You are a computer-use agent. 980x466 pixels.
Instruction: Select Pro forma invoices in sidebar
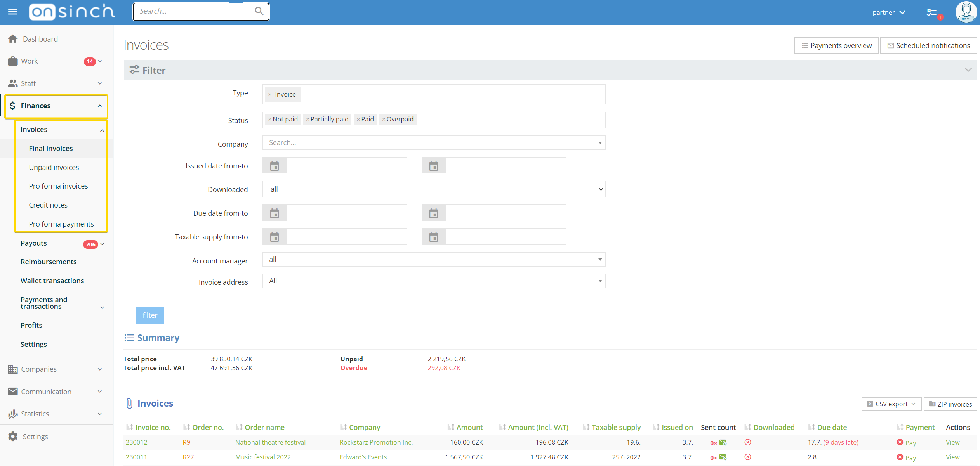(x=58, y=186)
